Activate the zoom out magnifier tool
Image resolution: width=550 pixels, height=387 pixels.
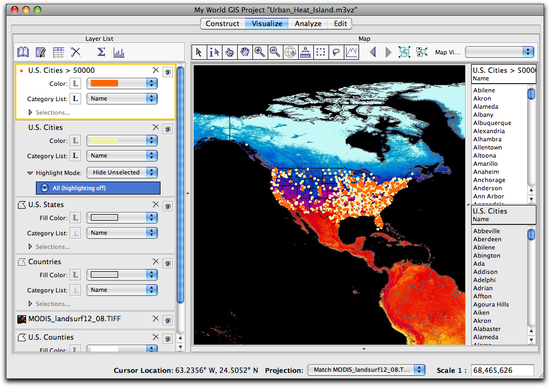coord(275,53)
